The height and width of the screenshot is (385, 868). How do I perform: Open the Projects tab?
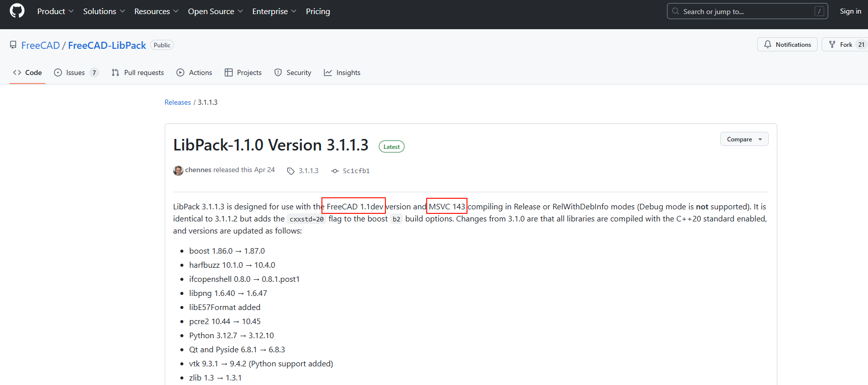pos(243,72)
